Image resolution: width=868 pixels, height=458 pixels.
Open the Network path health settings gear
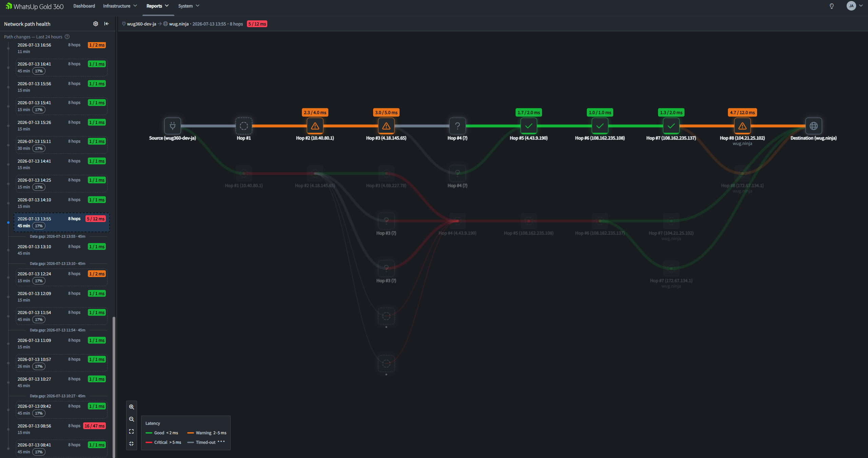coord(96,24)
